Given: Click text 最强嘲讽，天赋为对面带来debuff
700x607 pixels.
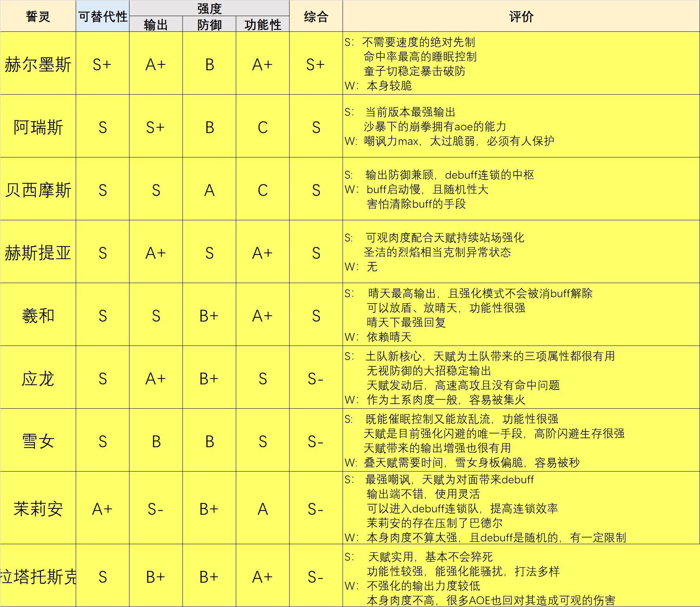Looking at the screenshot, I should coord(450,479).
